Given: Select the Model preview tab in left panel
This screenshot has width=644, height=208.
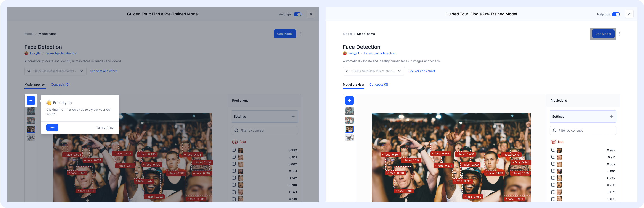Looking at the screenshot, I should click(x=35, y=84).
